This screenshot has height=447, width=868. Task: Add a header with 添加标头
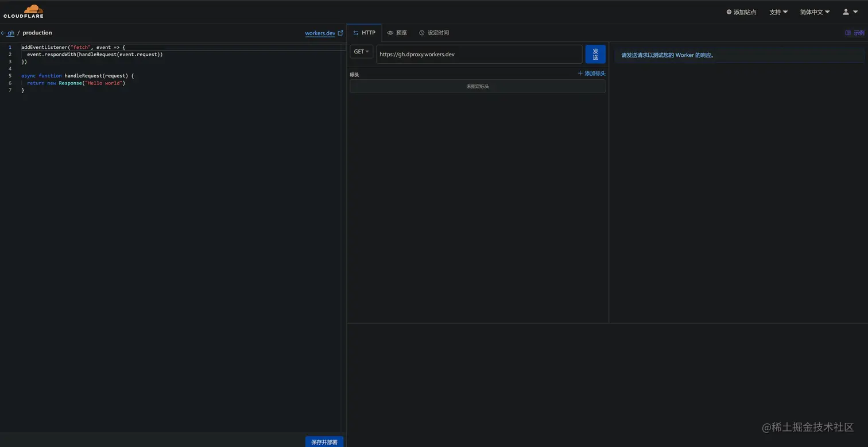pyautogui.click(x=591, y=74)
